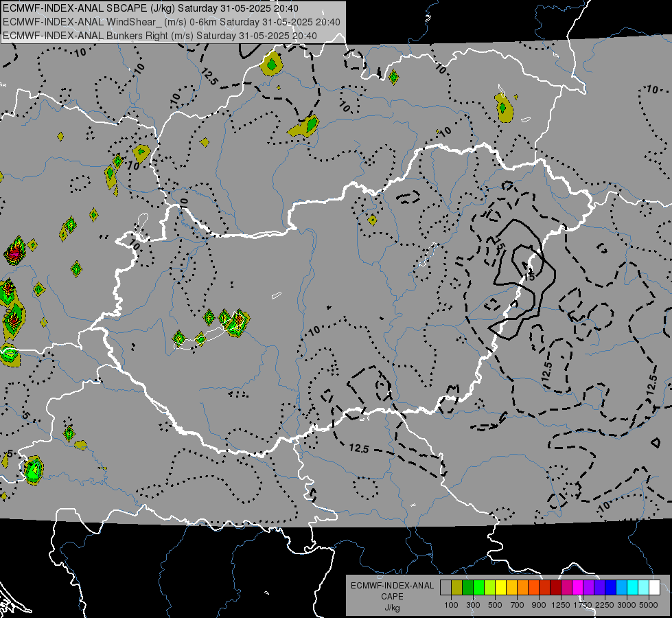Click the 1750 tick label on colorbar
This screenshot has height=618, width=672.
point(583,605)
